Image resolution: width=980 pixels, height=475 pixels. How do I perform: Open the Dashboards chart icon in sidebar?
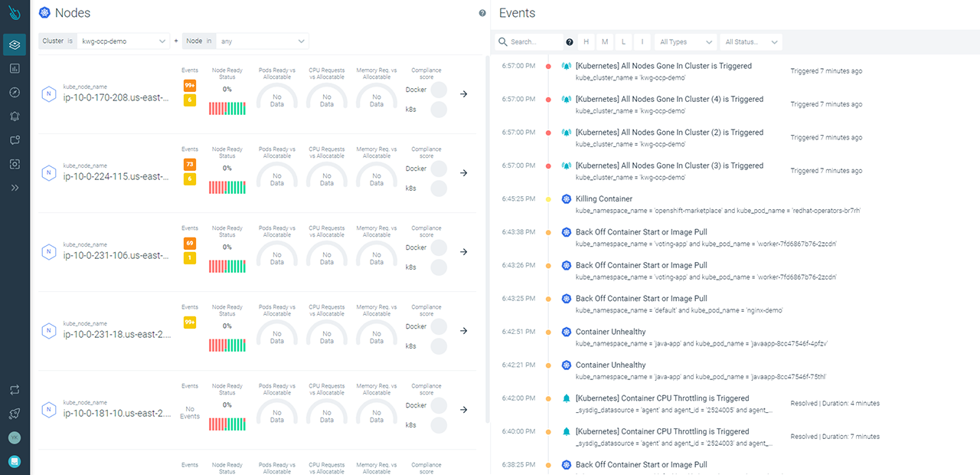(15, 68)
